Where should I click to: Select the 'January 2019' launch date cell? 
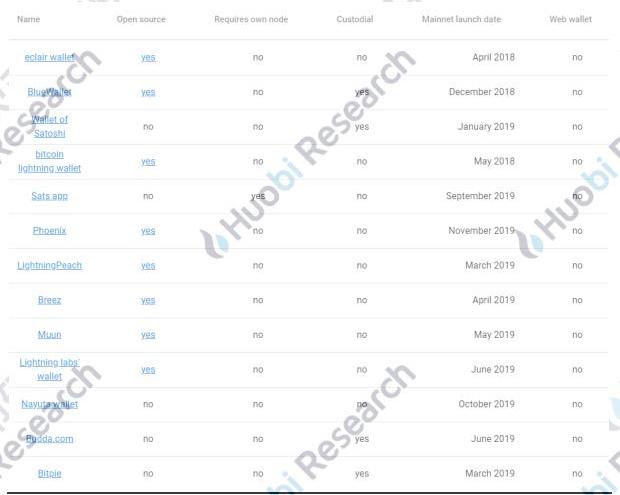pyautogui.click(x=486, y=127)
